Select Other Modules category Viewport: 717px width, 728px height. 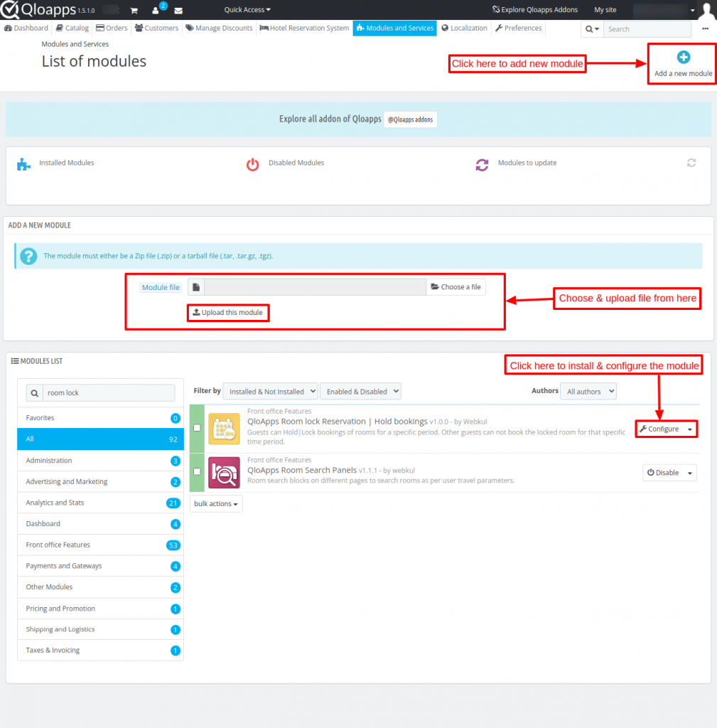coord(100,587)
